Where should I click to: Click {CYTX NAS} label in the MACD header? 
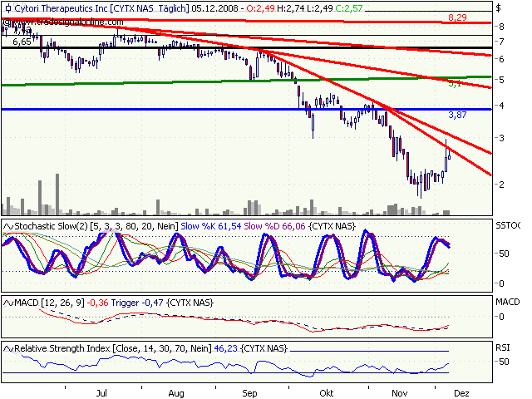190,303
